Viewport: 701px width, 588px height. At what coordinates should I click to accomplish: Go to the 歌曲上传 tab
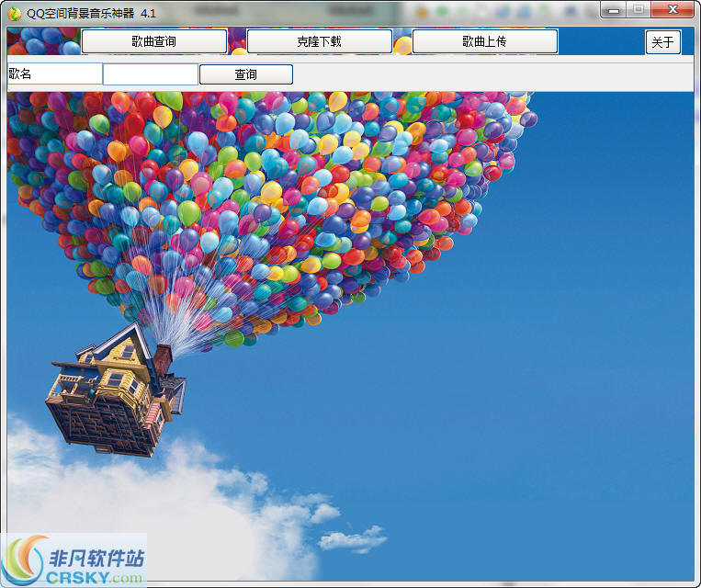[484, 41]
